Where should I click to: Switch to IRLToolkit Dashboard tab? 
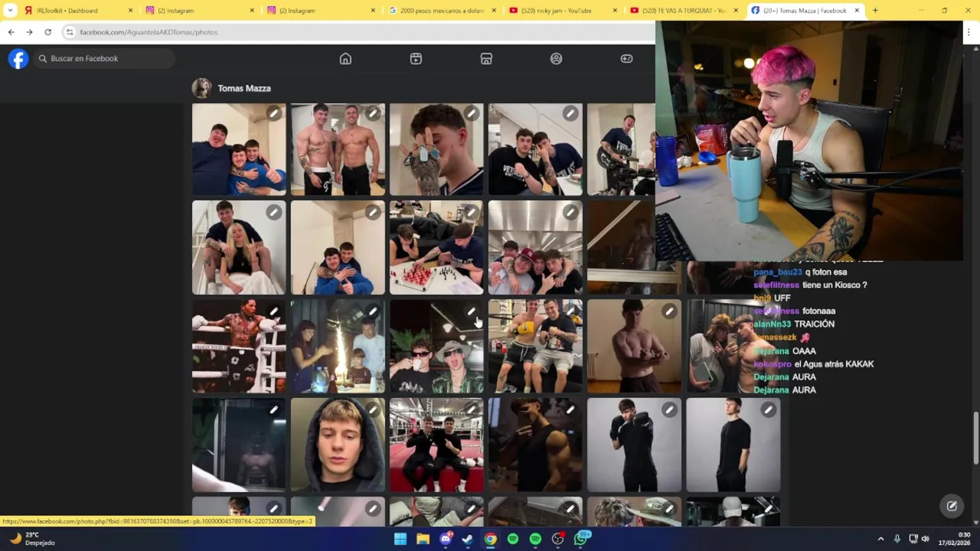click(77, 11)
